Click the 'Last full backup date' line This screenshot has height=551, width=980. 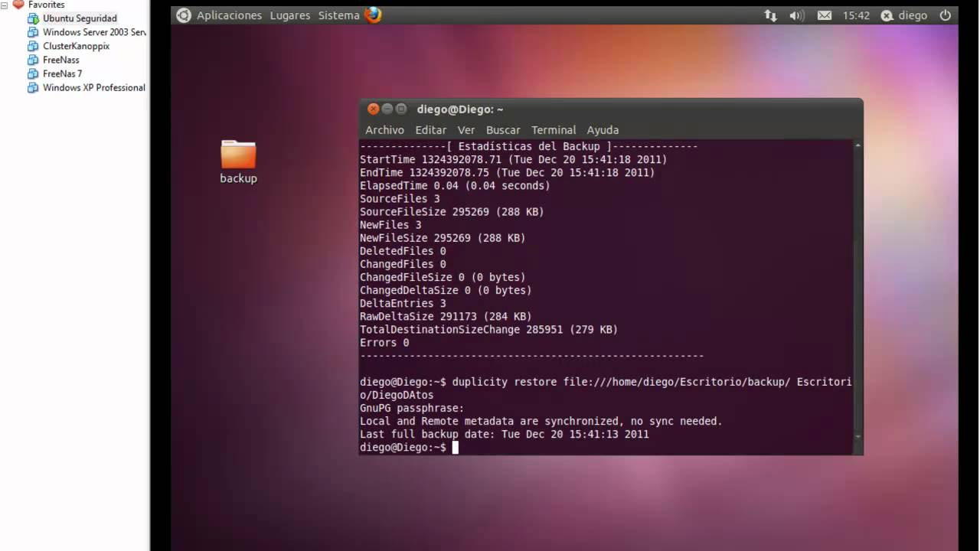pyautogui.click(x=504, y=434)
